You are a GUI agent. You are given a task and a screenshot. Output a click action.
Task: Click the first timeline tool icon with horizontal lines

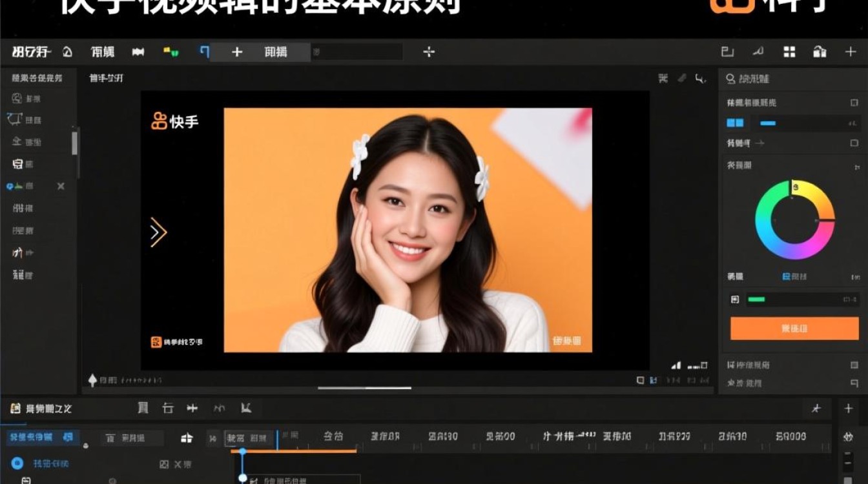click(143, 408)
